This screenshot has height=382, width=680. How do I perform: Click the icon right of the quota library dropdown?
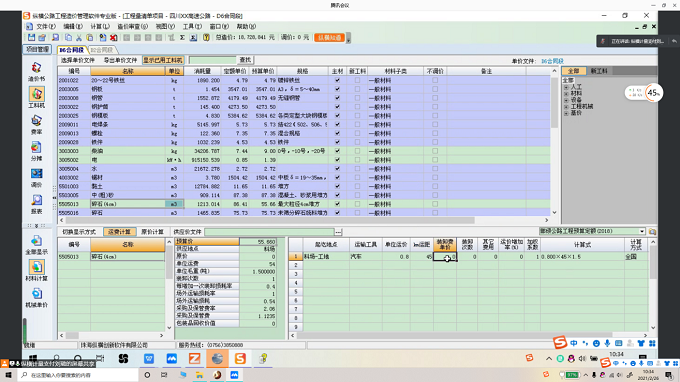(652, 232)
